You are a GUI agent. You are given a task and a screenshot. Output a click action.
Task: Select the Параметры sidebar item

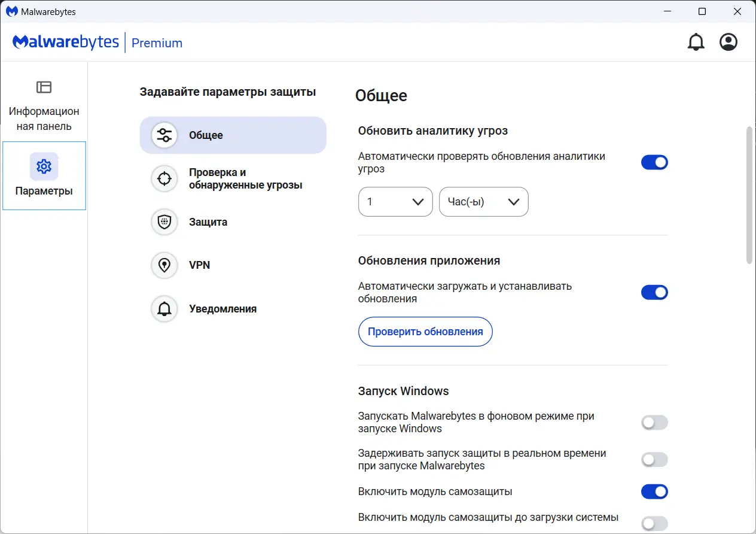44,175
